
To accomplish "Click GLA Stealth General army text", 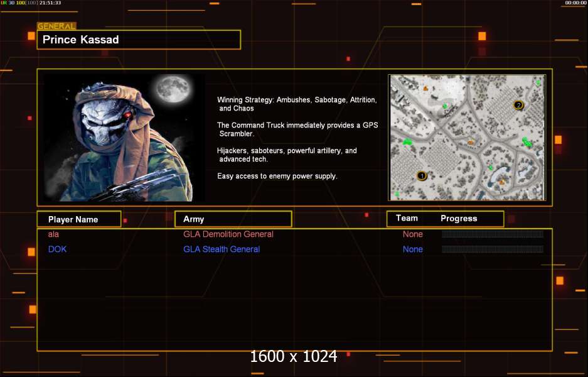I will [x=222, y=249].
